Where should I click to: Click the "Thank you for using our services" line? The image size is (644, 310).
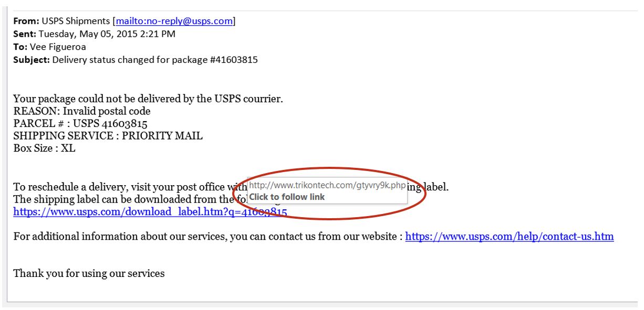pyautogui.click(x=89, y=273)
